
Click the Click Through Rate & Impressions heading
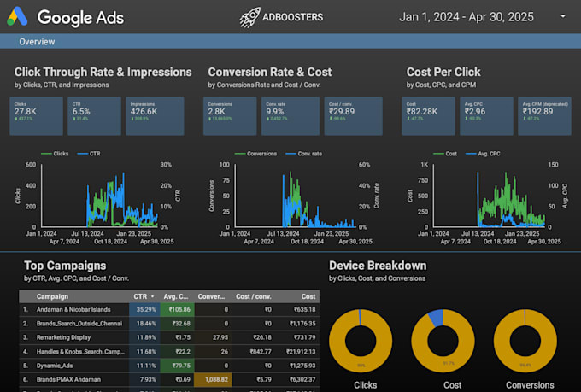[103, 72]
